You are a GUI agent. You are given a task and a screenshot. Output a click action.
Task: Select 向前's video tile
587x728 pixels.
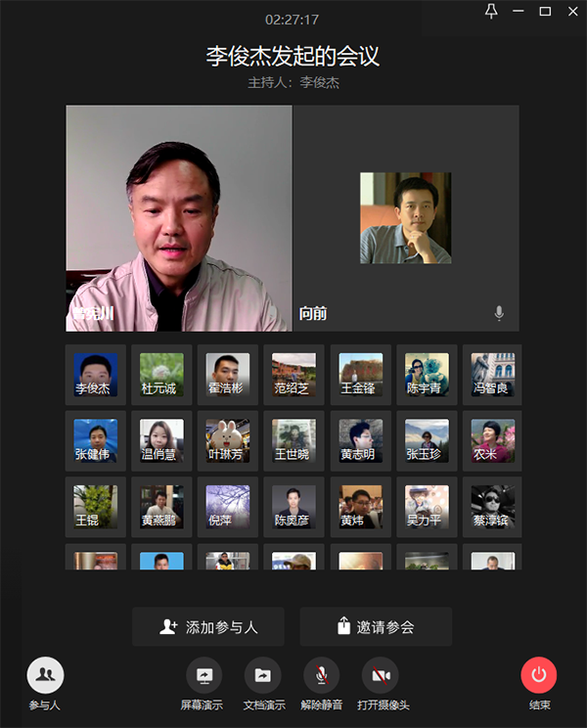(406, 218)
